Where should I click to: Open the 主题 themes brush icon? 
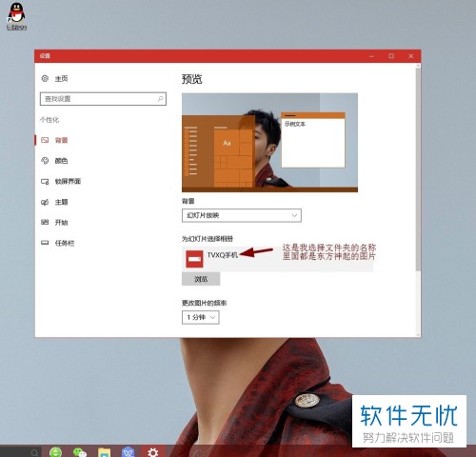coord(45,202)
